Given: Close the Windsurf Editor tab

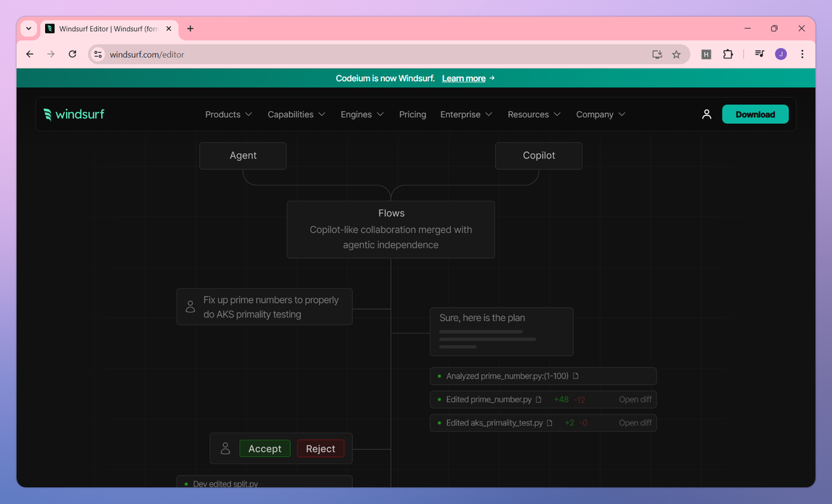Looking at the screenshot, I should tap(169, 28).
